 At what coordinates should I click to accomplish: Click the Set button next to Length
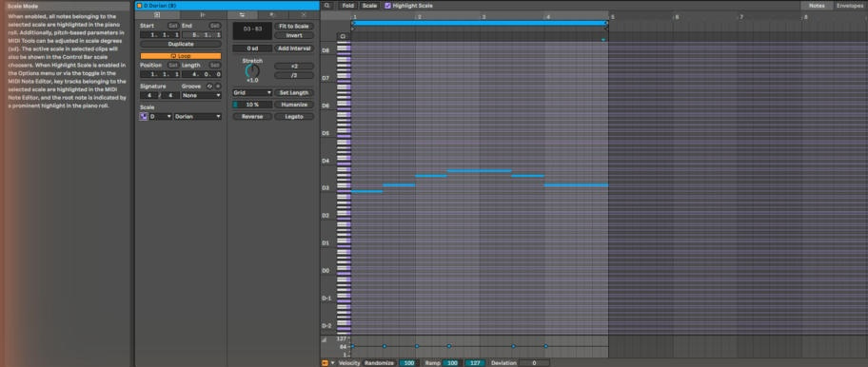[215, 66]
